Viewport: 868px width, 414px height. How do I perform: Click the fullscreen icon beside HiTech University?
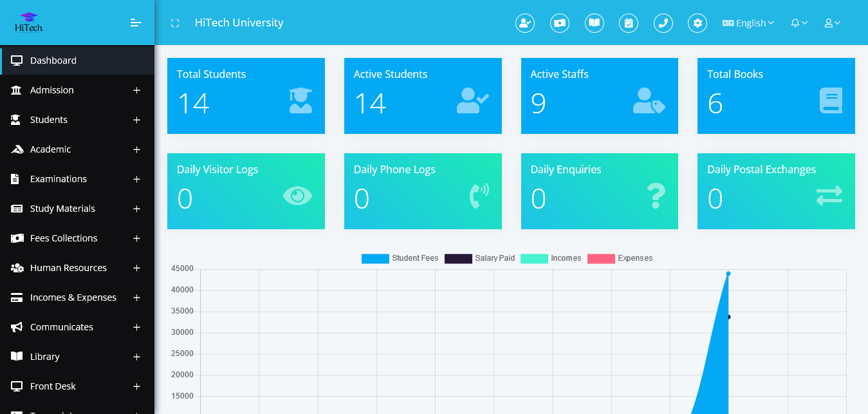[174, 23]
